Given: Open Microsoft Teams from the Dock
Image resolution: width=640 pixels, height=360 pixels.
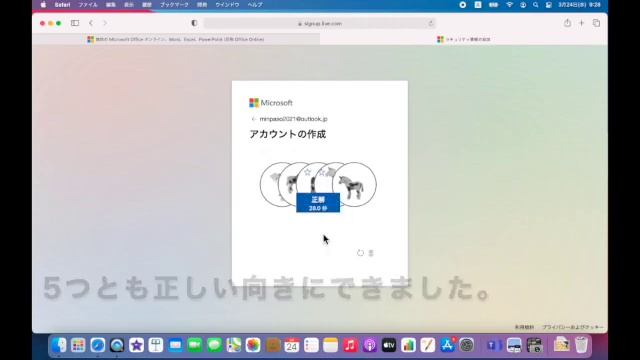Looking at the screenshot, I should point(494,345).
